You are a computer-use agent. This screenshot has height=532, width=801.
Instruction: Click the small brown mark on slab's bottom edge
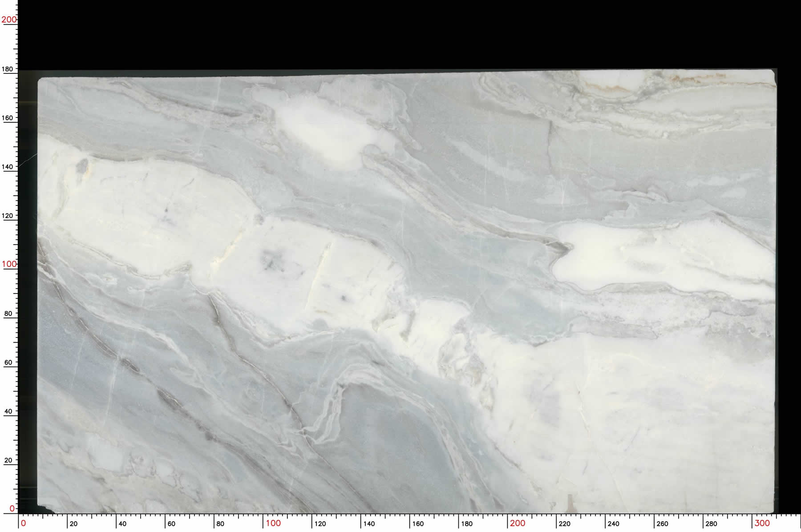570,503
